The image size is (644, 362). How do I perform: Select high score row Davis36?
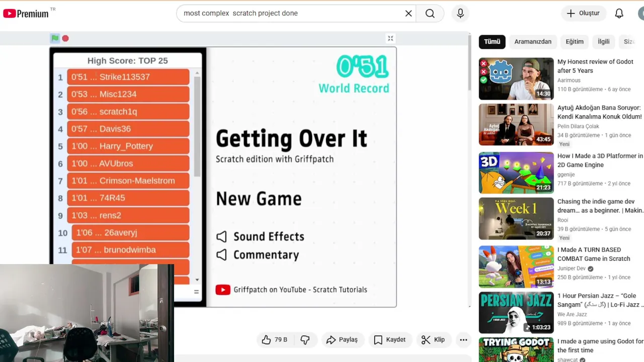click(x=128, y=129)
